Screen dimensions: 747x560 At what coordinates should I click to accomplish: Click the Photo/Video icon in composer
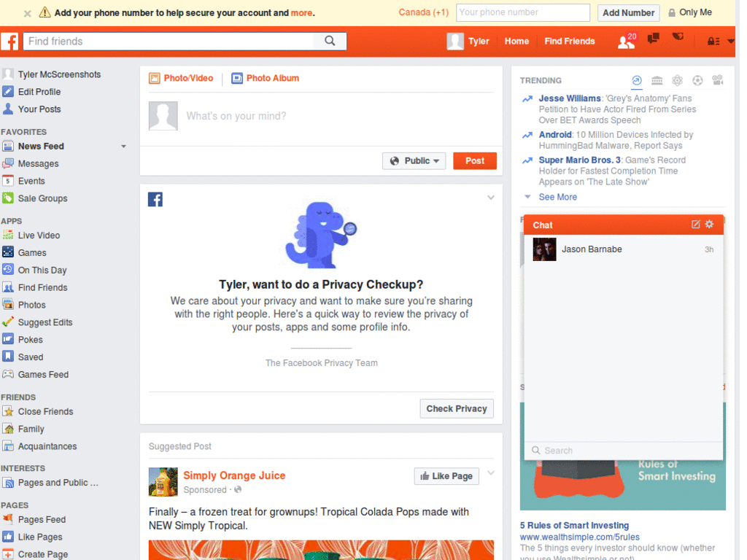[x=155, y=78]
